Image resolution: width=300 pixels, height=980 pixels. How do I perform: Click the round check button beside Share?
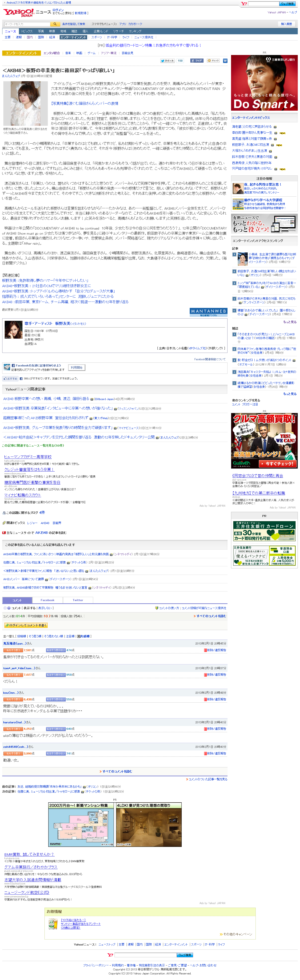tap(214, 61)
